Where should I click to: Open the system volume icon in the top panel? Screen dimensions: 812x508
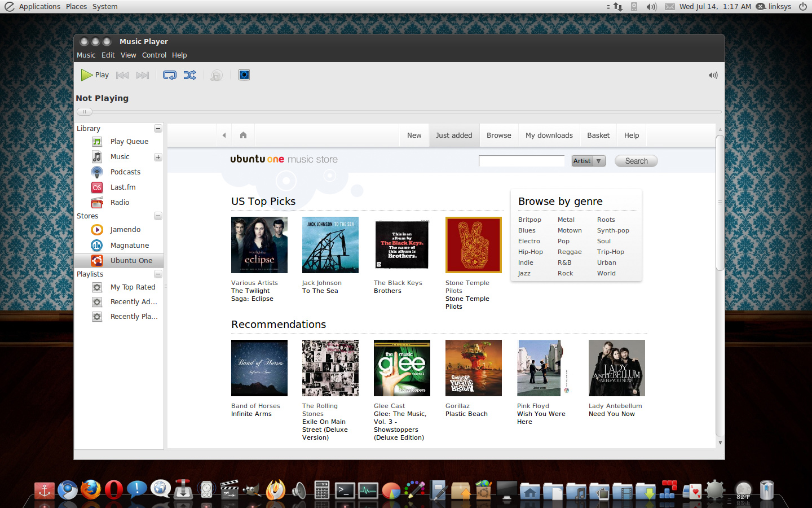tap(651, 7)
